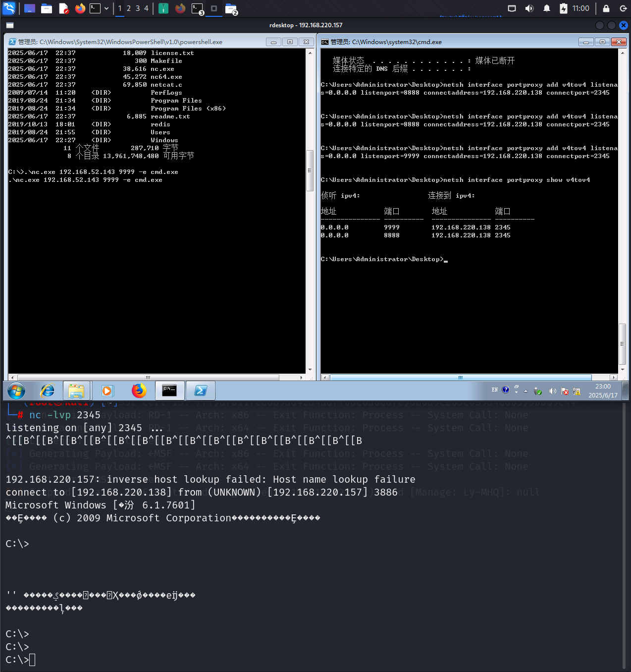
Task: Click the show desktop icon in Kali panel
Action: [x=30, y=8]
